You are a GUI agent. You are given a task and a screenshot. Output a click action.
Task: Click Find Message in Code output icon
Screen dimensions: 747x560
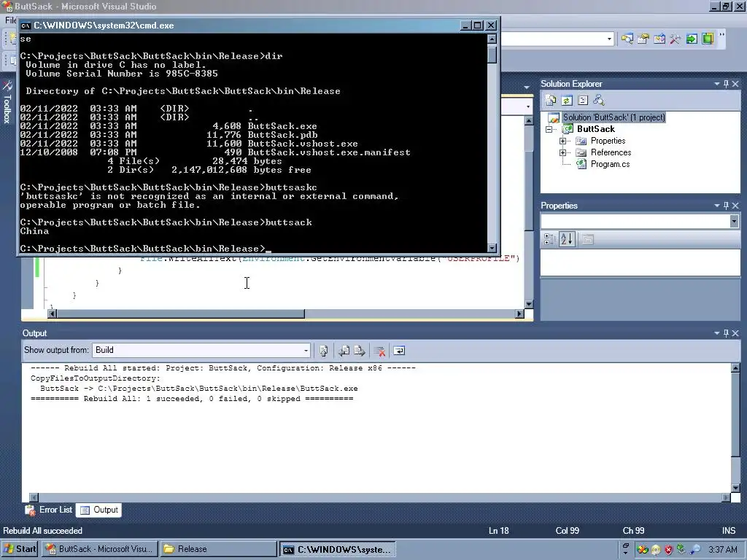pos(323,351)
